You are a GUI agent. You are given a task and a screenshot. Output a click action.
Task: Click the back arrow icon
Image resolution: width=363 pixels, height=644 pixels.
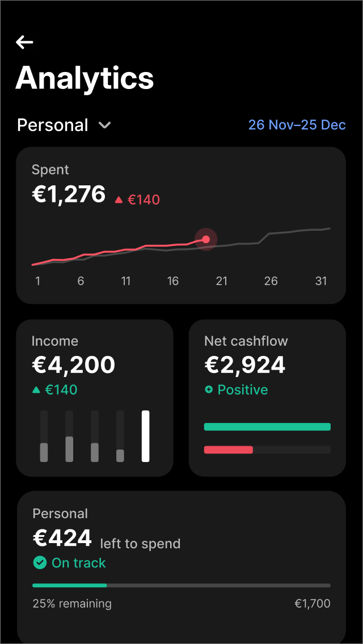point(24,42)
